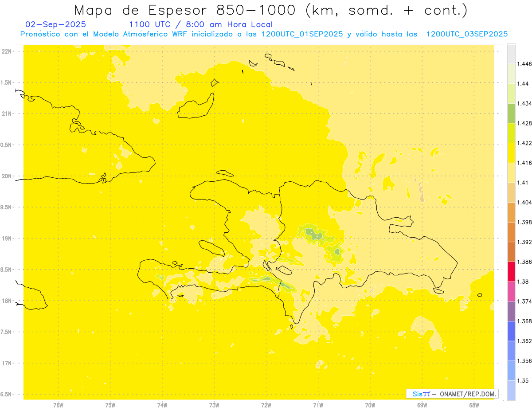This screenshot has height=411, width=532.
Task: Click the 74W longitude label
Action: [x=162, y=405]
